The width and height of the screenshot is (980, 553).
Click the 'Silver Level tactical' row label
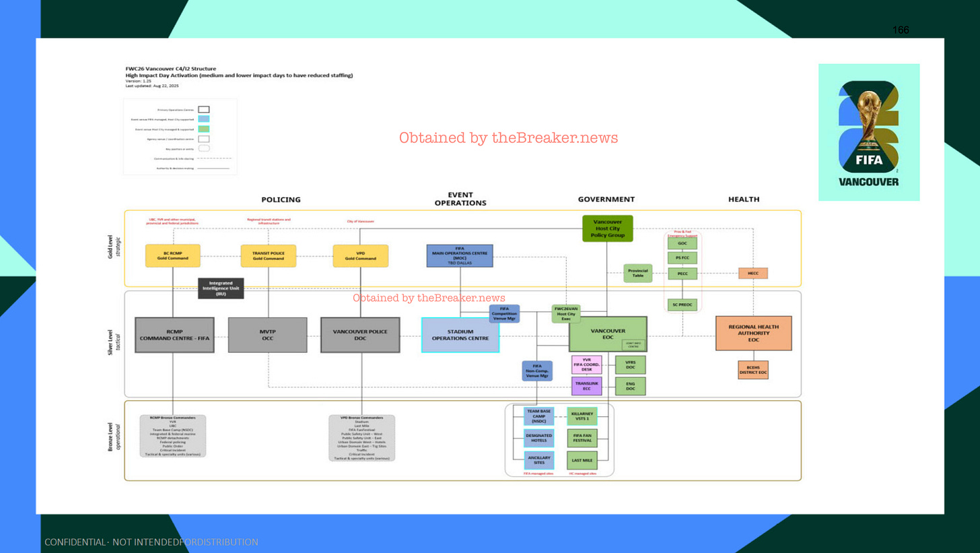coord(114,342)
